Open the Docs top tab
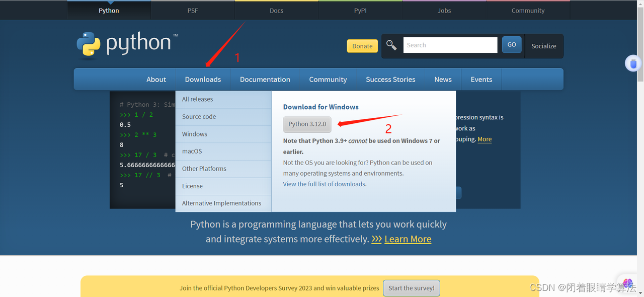Screen dimensions: 644x297 276,11
